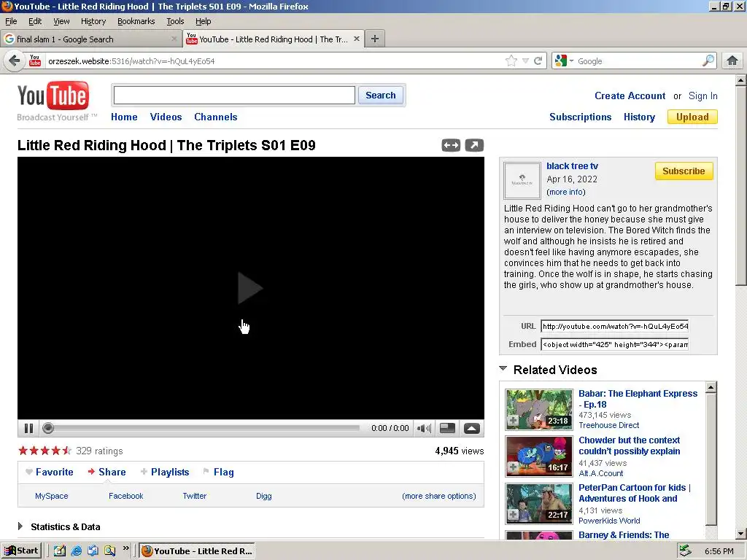Share the video to Twitter
Screen dimensions: 747x560
coord(194,496)
